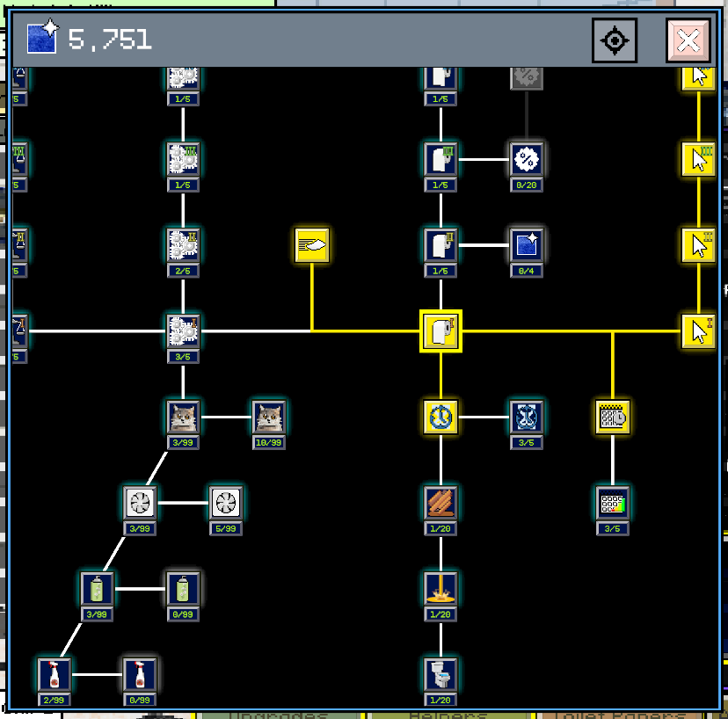
Task: Click the percent discount upgrade 0/20
Action: (x=527, y=159)
